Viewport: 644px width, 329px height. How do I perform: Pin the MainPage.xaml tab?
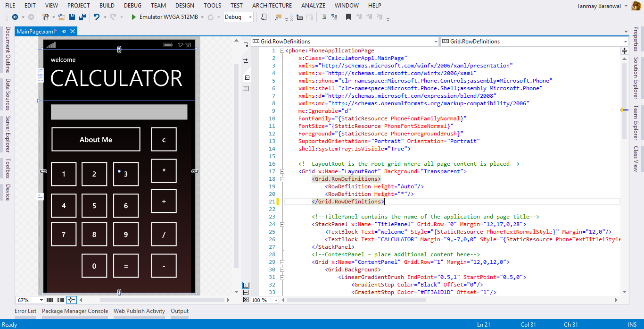pyautogui.click(x=64, y=32)
